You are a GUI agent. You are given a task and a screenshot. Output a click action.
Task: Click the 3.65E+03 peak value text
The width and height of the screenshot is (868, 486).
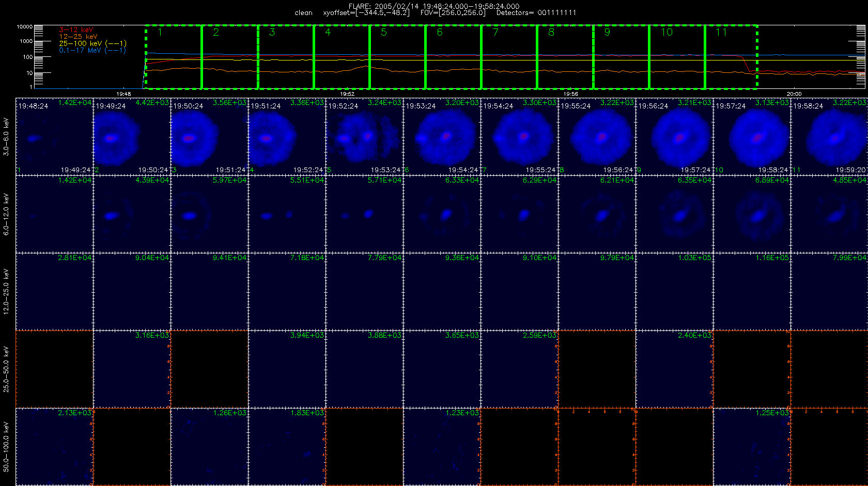click(462, 335)
